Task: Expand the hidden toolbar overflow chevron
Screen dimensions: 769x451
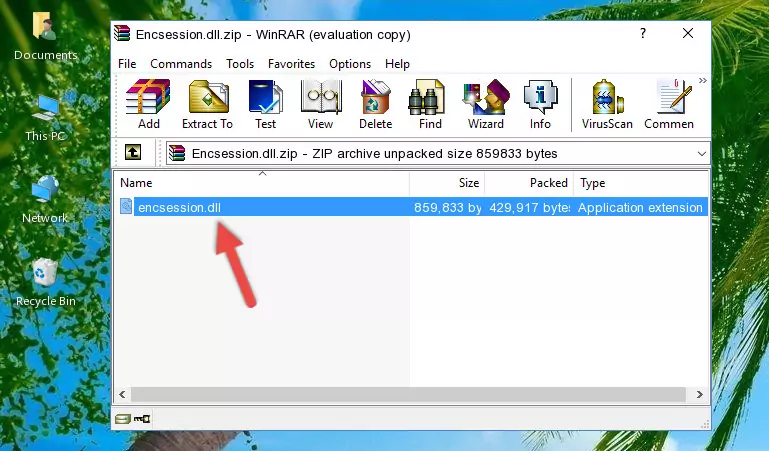Action: click(x=703, y=80)
